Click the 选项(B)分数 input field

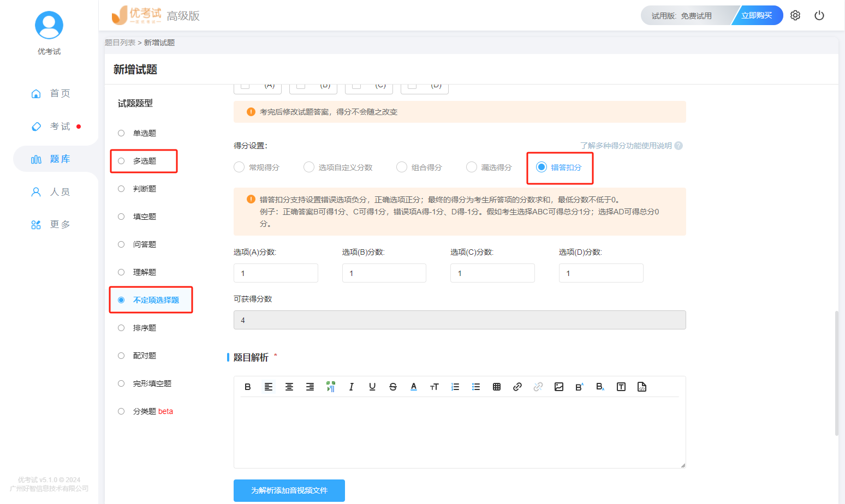pyautogui.click(x=384, y=273)
